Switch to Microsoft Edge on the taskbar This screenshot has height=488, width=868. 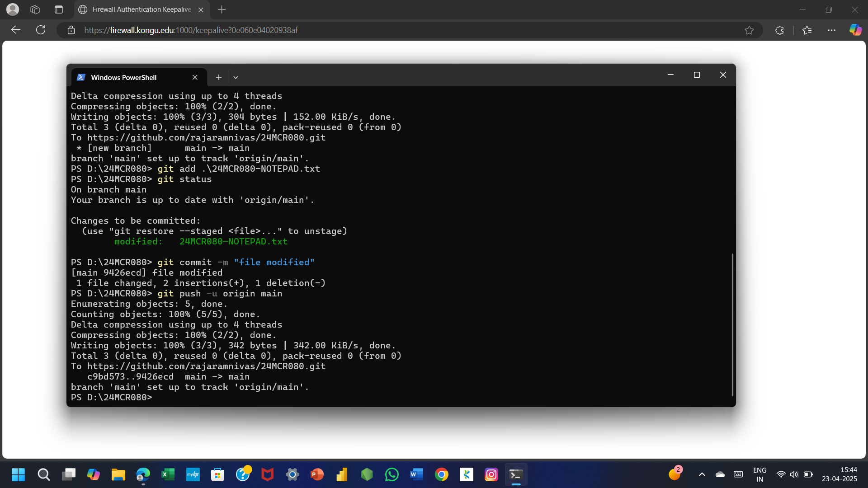143,474
